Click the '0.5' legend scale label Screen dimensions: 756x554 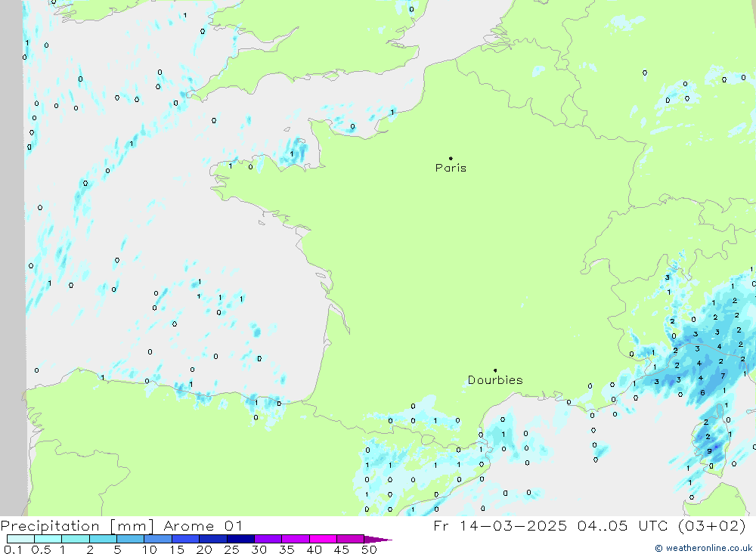pyautogui.click(x=41, y=549)
